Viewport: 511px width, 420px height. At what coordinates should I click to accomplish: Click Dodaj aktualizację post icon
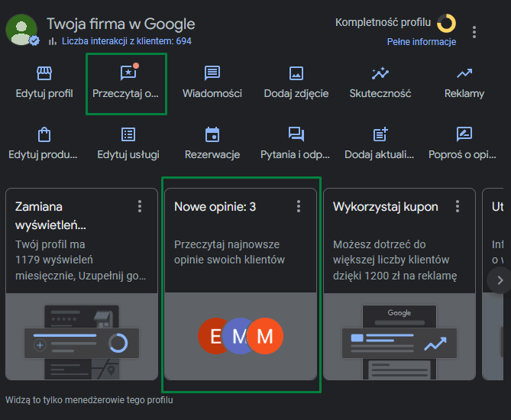pos(380,134)
